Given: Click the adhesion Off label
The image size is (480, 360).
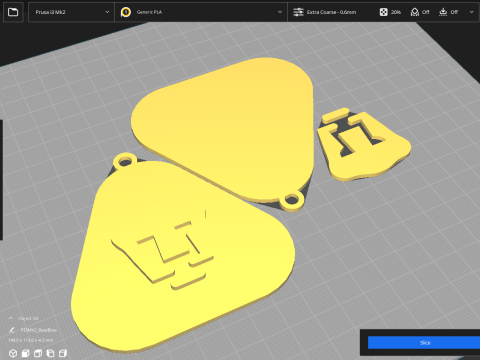Looking at the screenshot, I should (454, 12).
